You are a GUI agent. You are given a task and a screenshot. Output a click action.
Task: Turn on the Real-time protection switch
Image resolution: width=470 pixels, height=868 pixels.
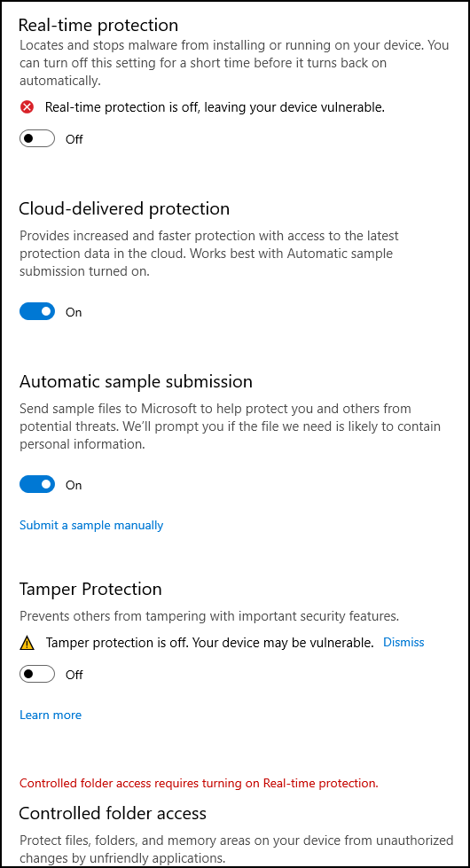(37, 138)
